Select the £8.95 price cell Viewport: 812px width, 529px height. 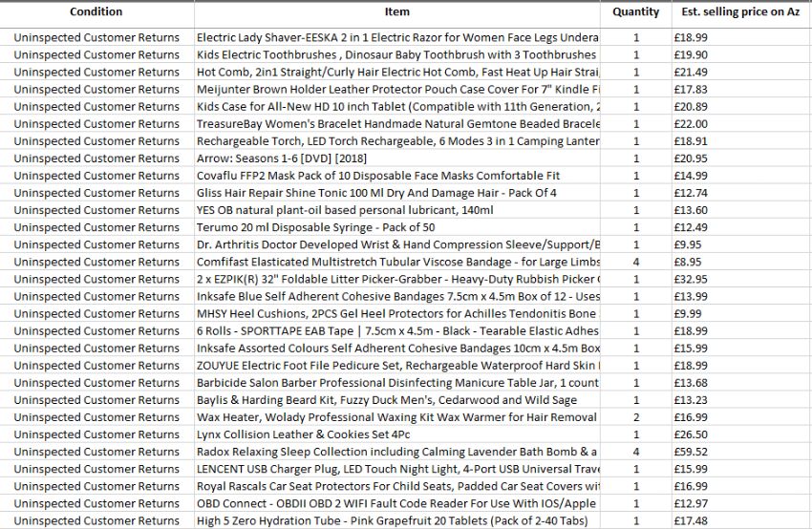tap(741, 262)
